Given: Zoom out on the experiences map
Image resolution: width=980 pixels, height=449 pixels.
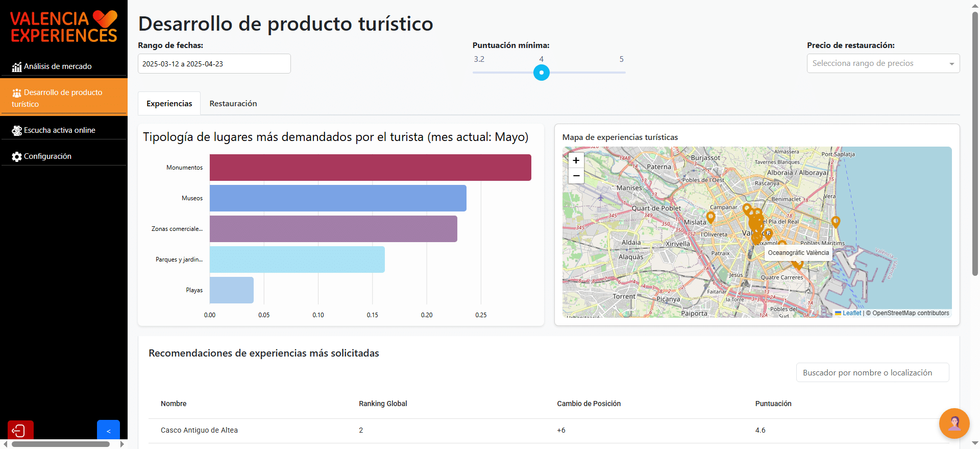Looking at the screenshot, I should click(576, 176).
